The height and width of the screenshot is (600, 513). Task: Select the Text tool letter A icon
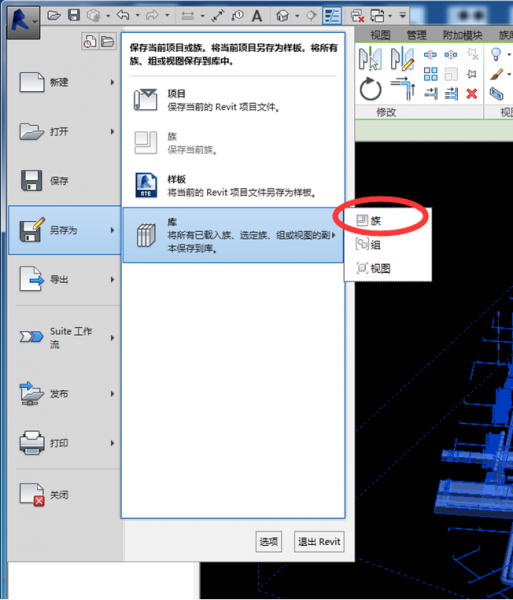click(x=257, y=16)
